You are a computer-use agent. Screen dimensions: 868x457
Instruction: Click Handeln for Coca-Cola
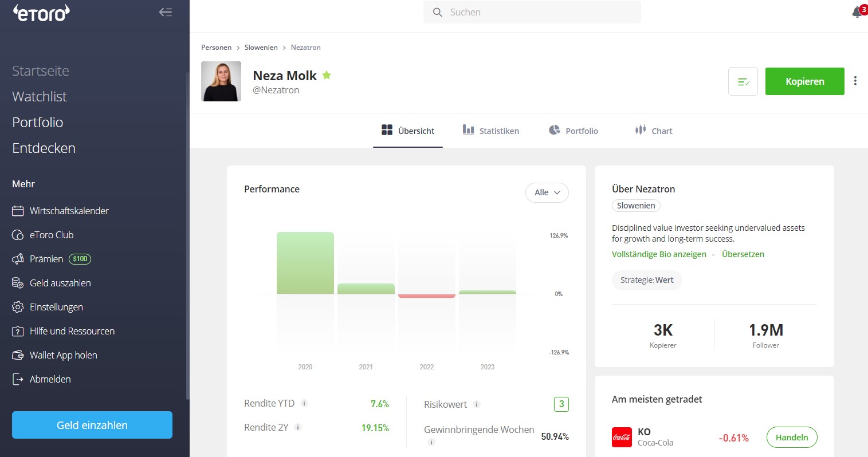[x=792, y=438]
